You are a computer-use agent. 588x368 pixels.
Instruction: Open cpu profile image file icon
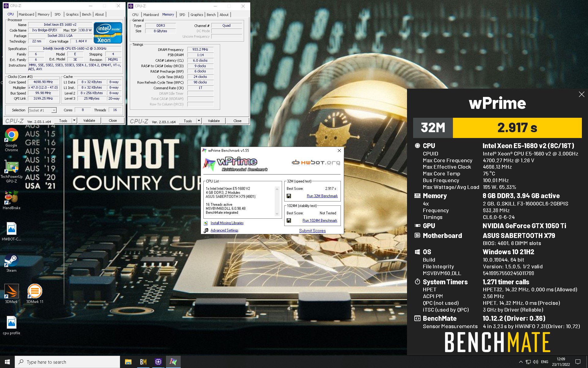click(11, 325)
